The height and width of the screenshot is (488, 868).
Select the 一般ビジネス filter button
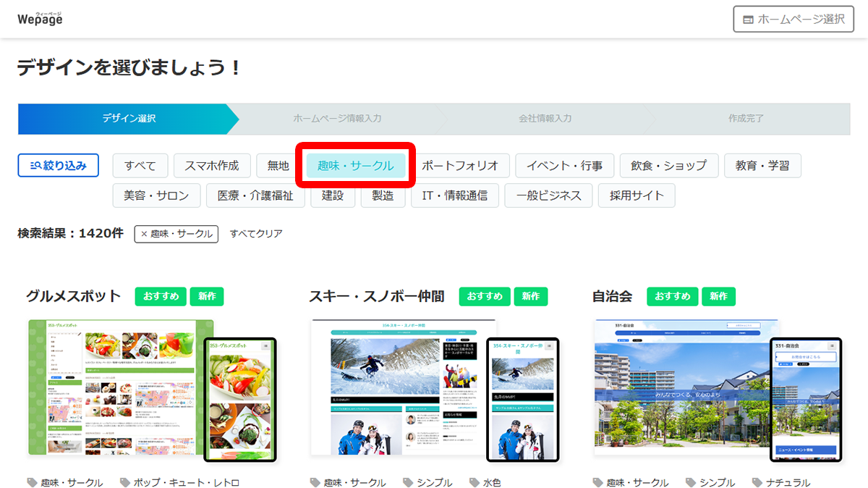(548, 195)
